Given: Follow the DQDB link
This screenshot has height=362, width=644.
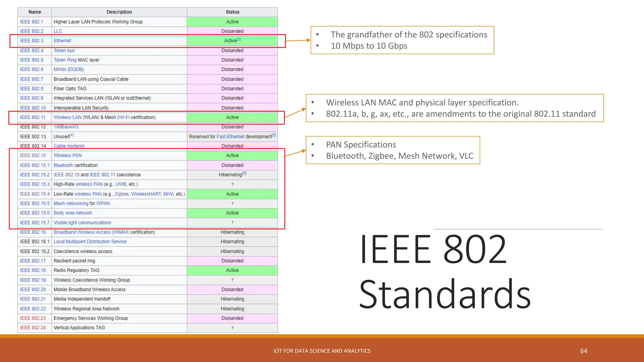Looking at the screenshot, I should 76,69.
